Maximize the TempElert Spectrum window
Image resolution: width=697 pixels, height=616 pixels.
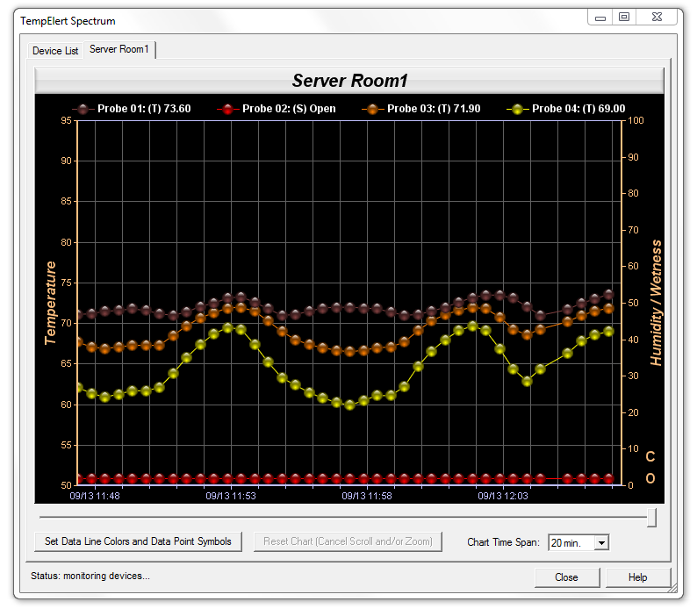click(x=624, y=18)
